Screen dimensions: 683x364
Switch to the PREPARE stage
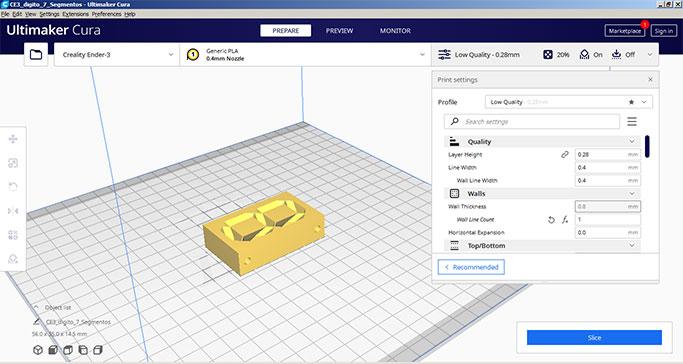coord(286,30)
